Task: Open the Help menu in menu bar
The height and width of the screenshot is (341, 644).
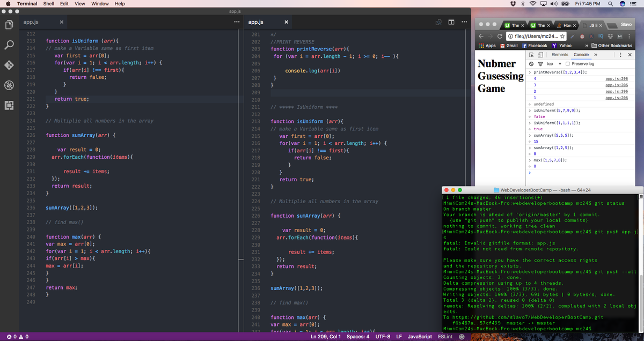Action: [120, 4]
